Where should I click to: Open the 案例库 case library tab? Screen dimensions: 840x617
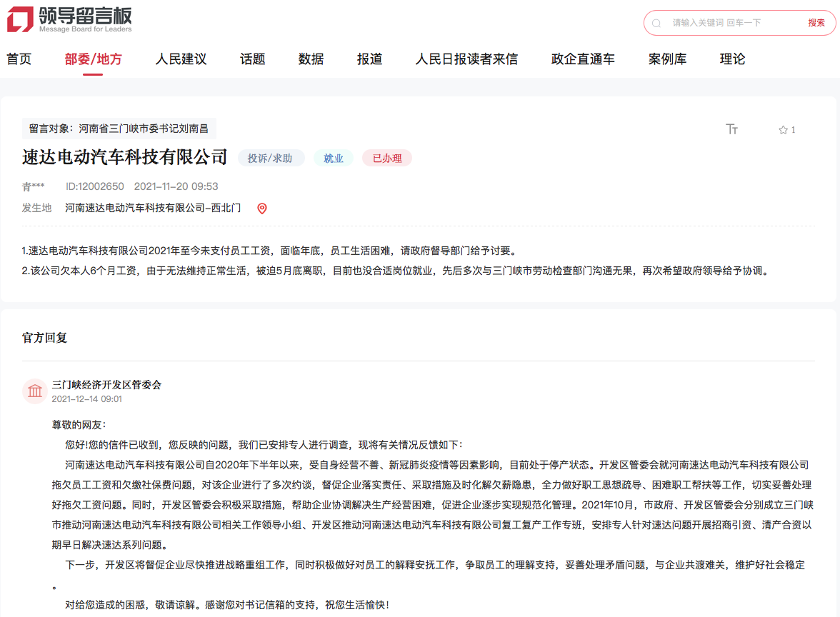(x=667, y=59)
